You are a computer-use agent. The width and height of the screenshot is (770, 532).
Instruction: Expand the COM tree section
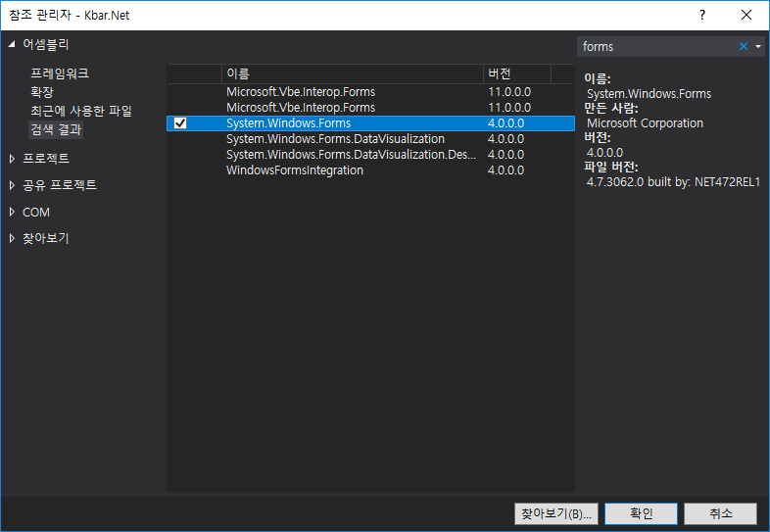coord(12,213)
